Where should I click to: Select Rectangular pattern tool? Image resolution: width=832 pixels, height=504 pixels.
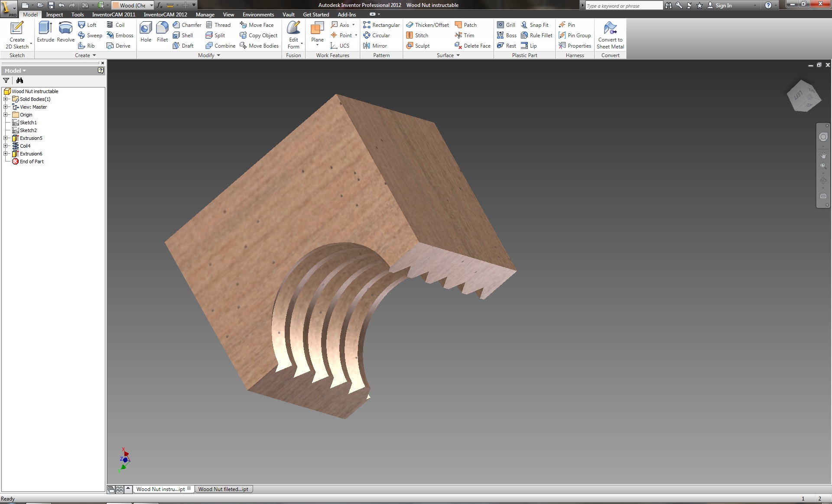pyautogui.click(x=381, y=25)
